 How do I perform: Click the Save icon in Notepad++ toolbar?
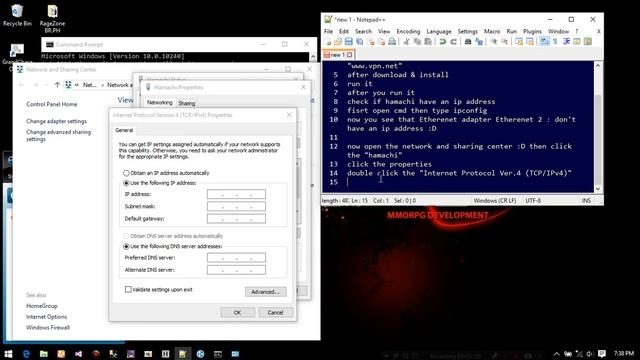(x=349, y=41)
